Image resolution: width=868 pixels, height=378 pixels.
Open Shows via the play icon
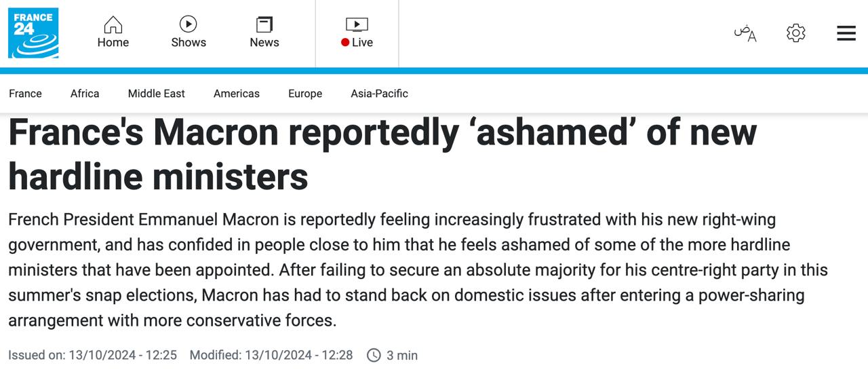(188, 24)
